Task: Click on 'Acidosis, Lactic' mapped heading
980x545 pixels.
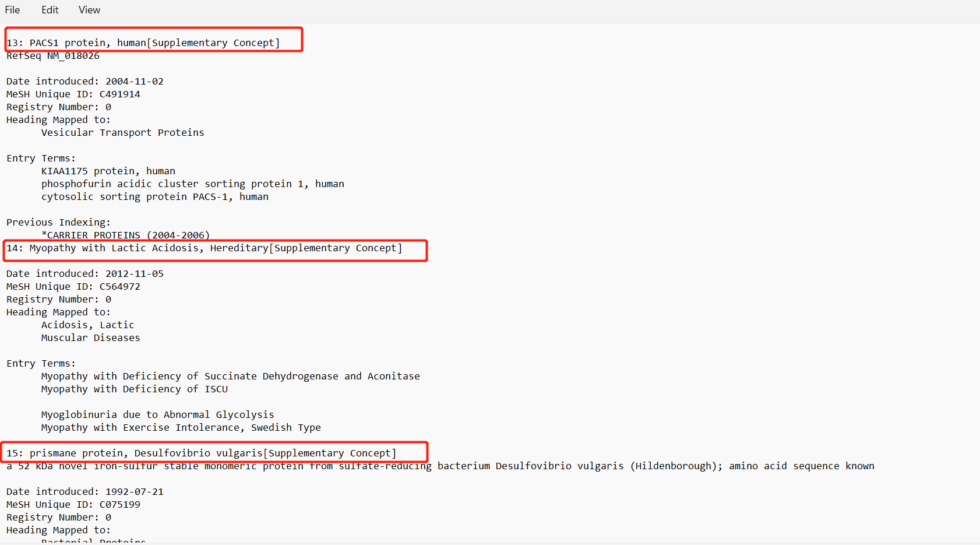Action: coord(87,325)
